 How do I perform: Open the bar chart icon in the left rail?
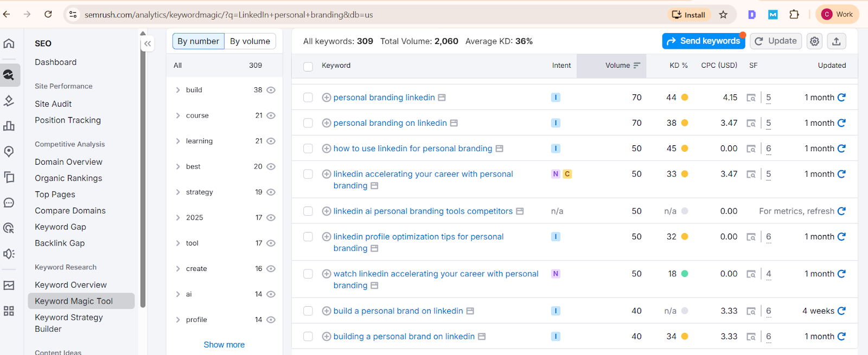point(9,126)
